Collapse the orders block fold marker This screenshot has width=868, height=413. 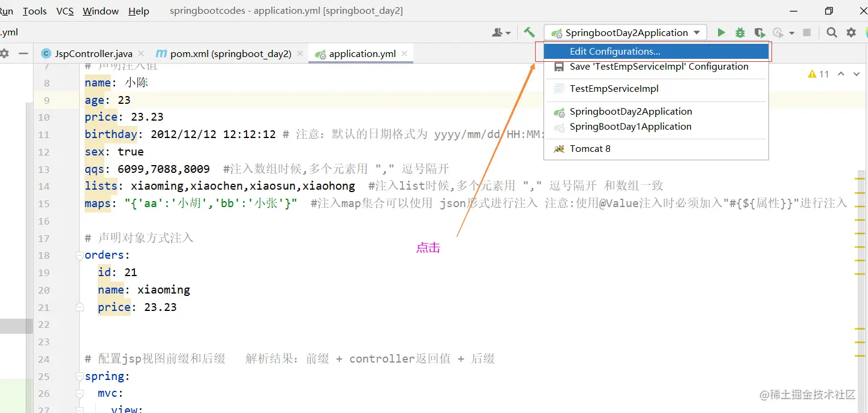tap(80, 255)
